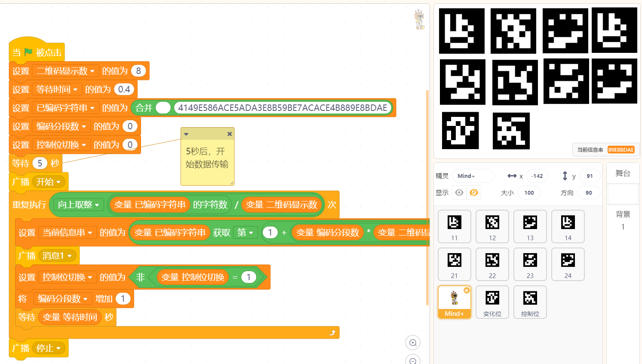Open the 向上取整 math function dropdown
642x364 pixels.
(x=79, y=205)
